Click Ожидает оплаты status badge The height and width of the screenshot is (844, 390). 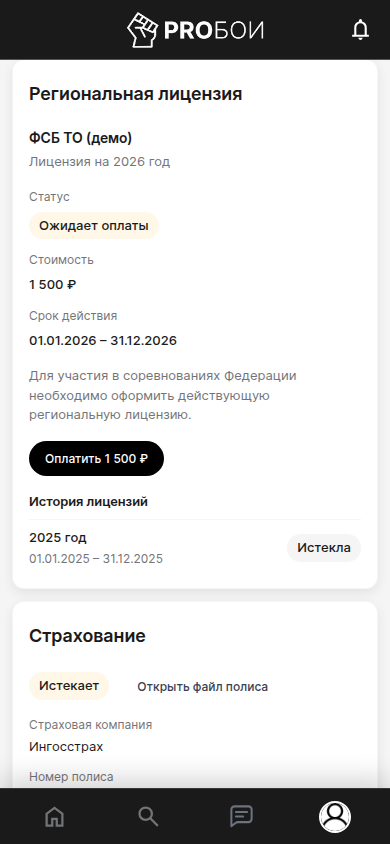(94, 226)
